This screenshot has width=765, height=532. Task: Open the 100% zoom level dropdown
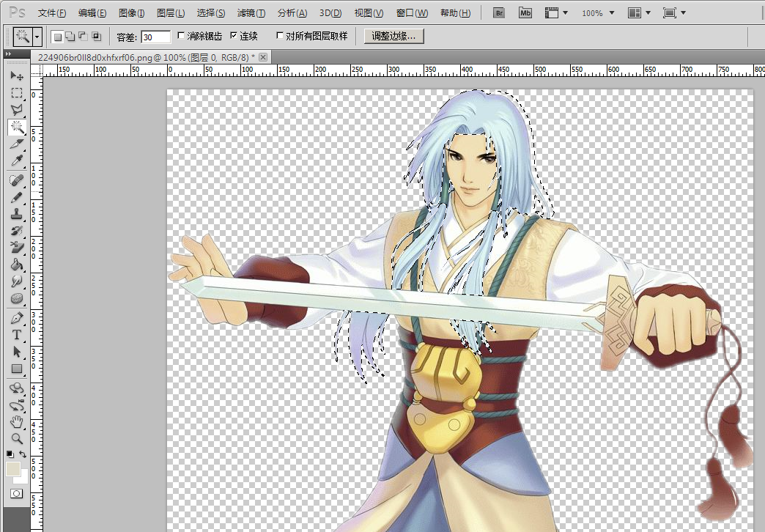click(598, 13)
